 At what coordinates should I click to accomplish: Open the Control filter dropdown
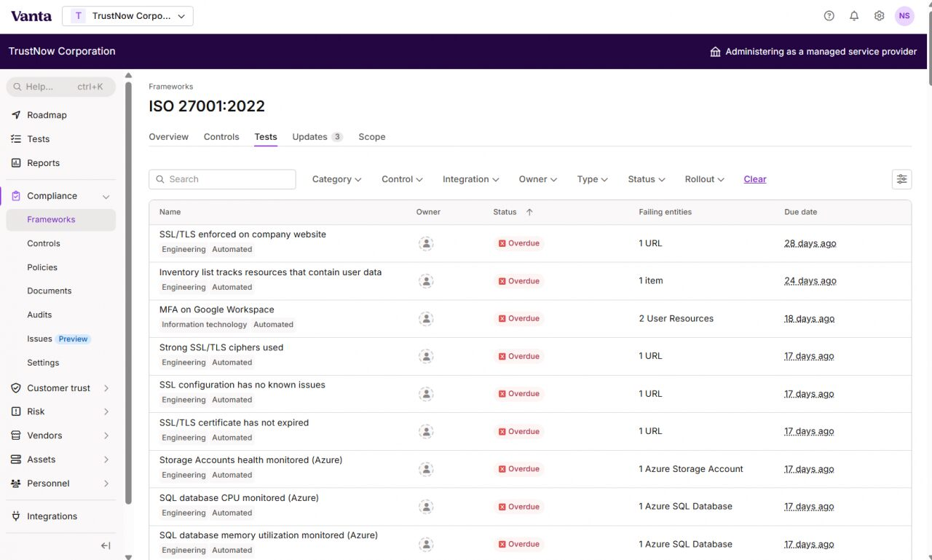(x=402, y=179)
